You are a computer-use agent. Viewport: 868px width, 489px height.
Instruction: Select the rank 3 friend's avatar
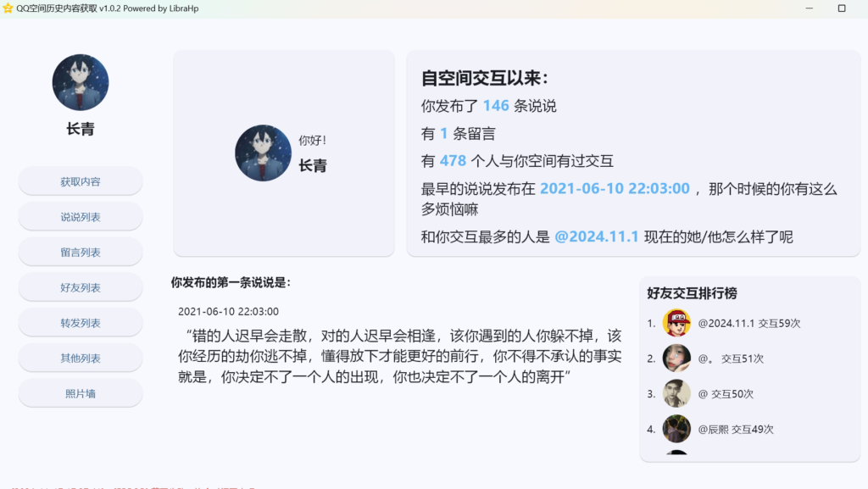point(676,394)
